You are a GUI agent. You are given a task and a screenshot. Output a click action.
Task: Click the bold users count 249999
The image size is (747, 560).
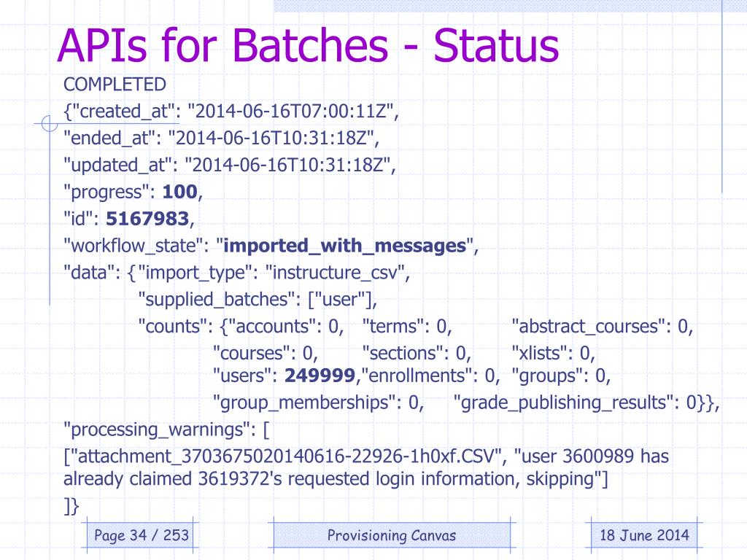coord(320,376)
